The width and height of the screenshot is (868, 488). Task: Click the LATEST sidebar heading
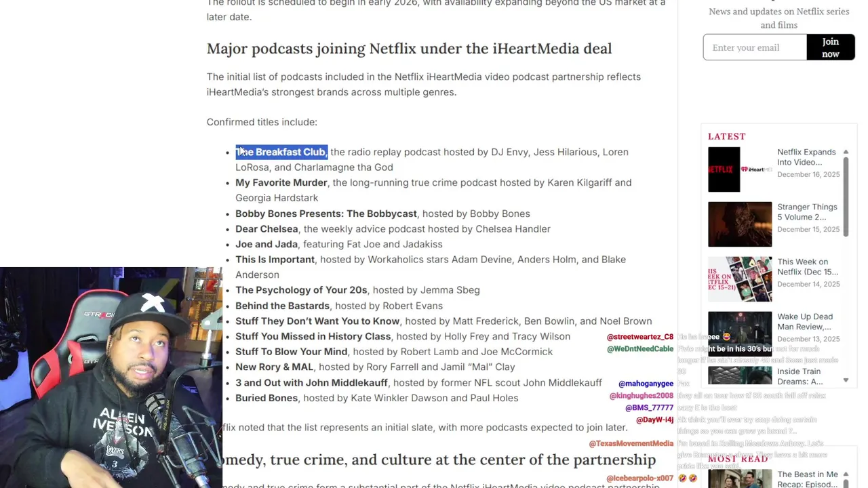727,136
